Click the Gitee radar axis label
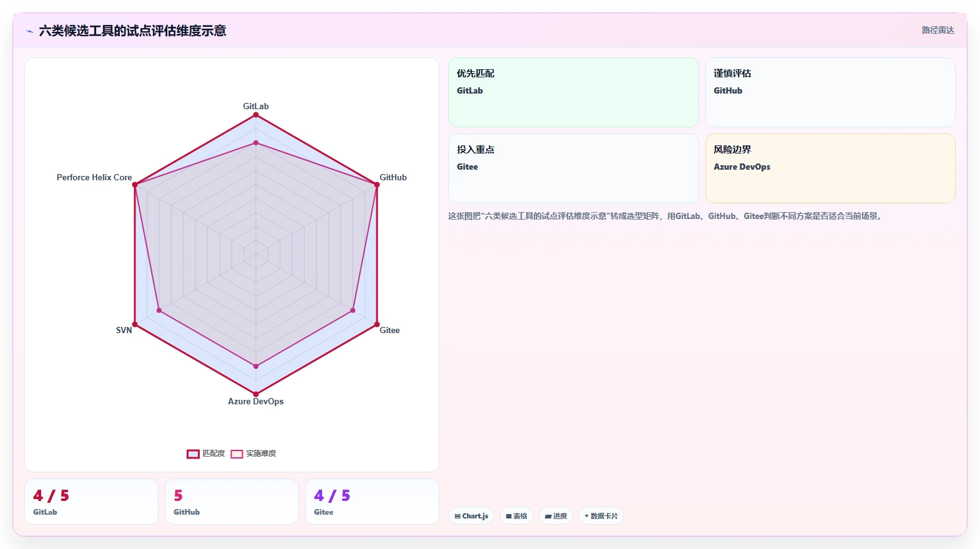This screenshot has height=549, width=980. 390,330
